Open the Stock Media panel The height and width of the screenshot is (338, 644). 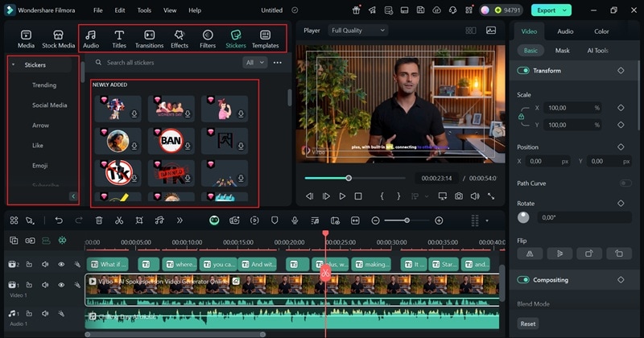58,39
